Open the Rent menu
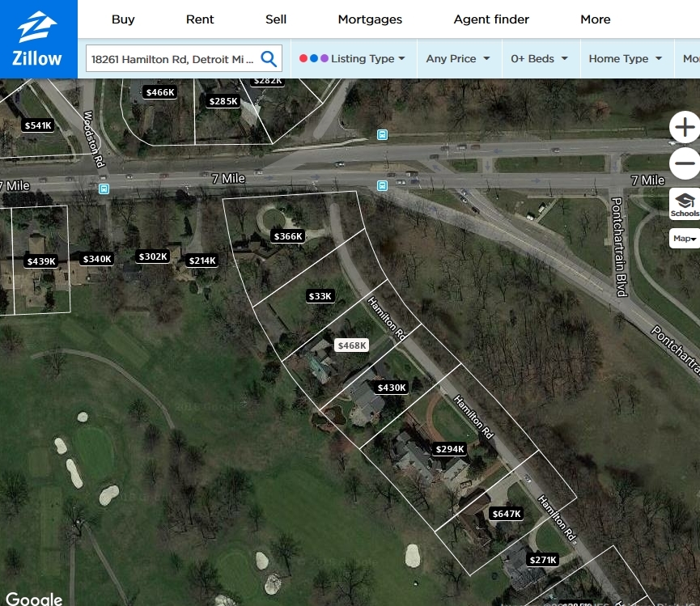Viewport: 700px width, 606px height. 200,19
